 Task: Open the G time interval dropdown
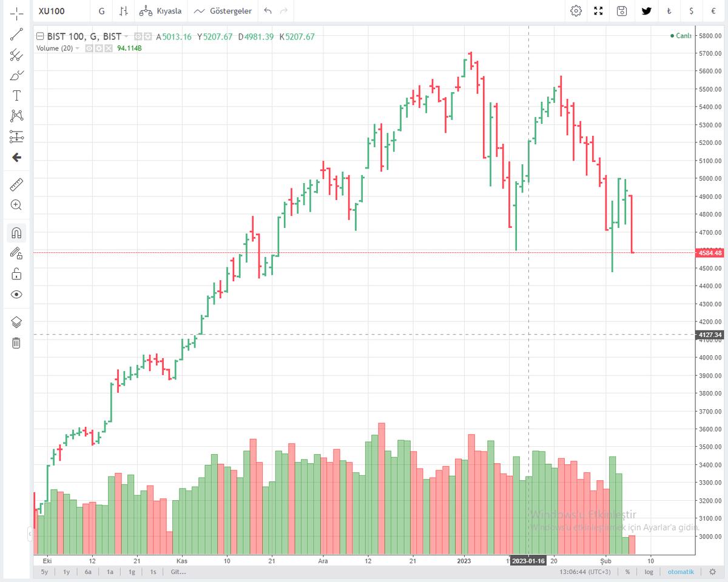[x=101, y=11]
